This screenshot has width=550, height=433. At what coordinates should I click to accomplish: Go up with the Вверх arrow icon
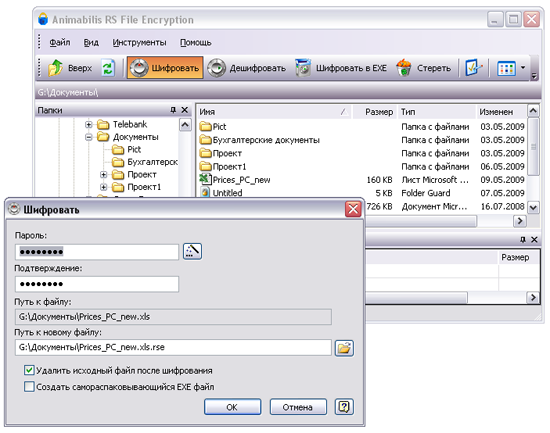(55, 68)
